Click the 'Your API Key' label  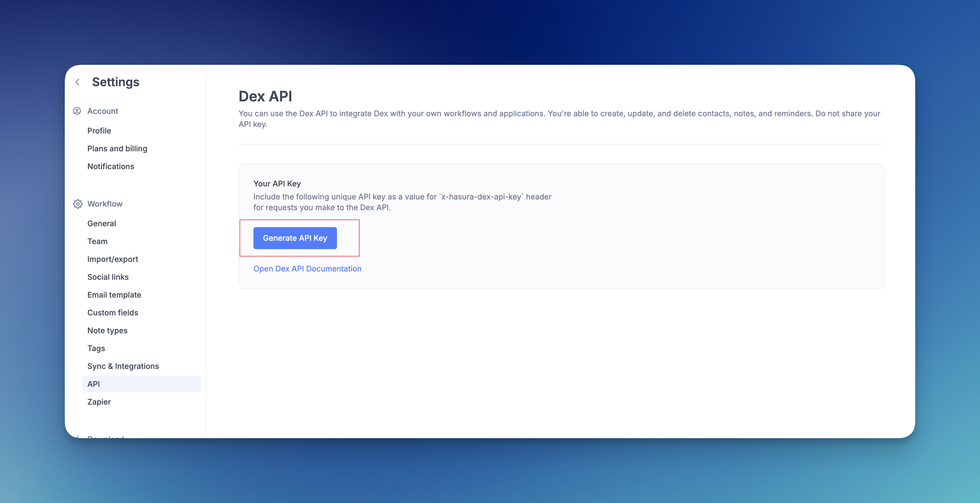point(277,184)
